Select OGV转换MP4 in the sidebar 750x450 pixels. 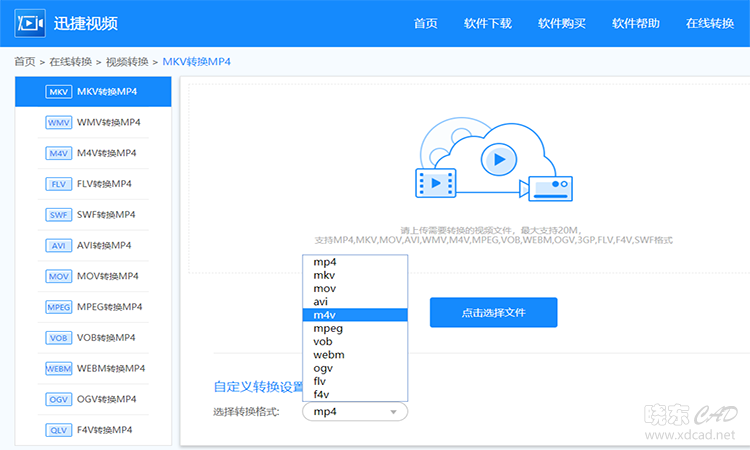(x=93, y=399)
